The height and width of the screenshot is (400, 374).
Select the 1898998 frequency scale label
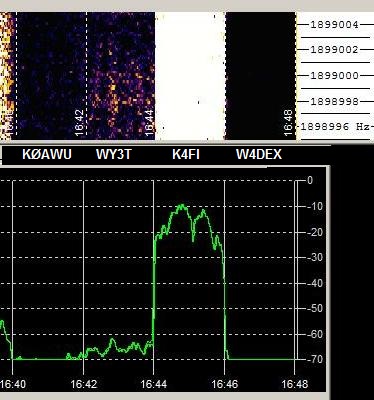[334, 101]
